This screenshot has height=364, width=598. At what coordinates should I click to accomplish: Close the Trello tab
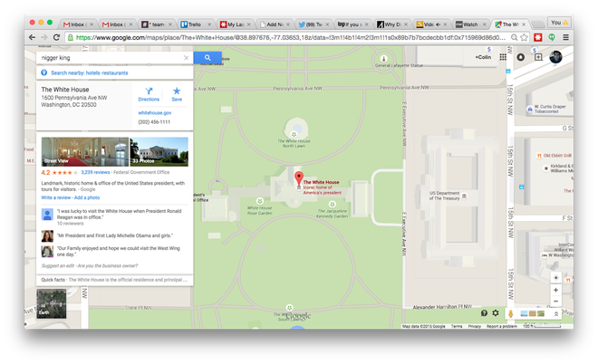point(209,24)
